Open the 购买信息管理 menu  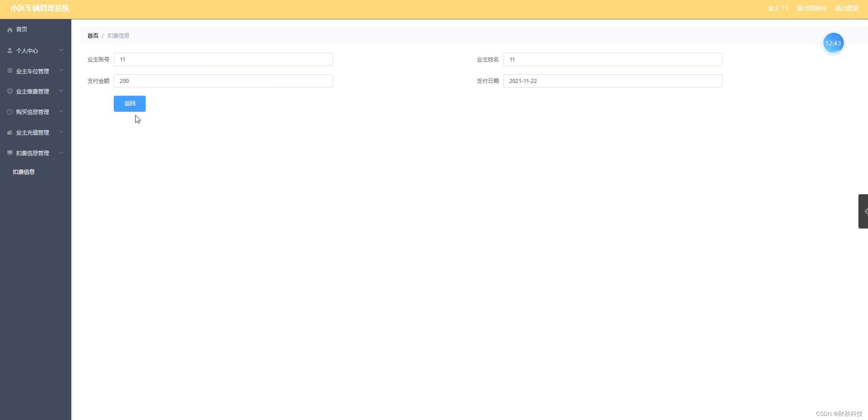[33, 112]
